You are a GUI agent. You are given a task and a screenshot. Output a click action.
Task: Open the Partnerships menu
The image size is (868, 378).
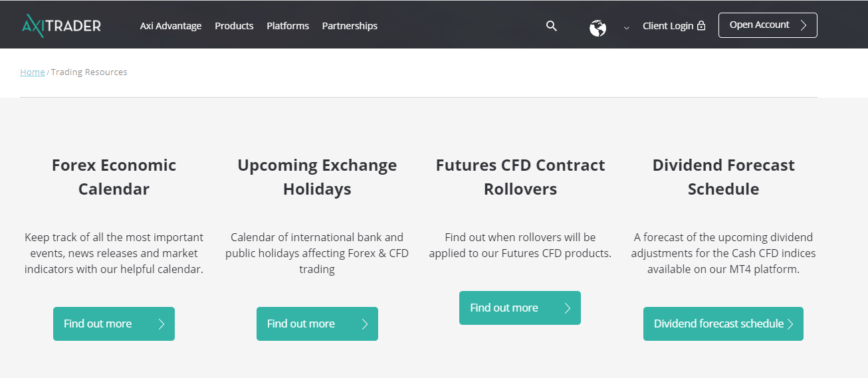pyautogui.click(x=350, y=26)
